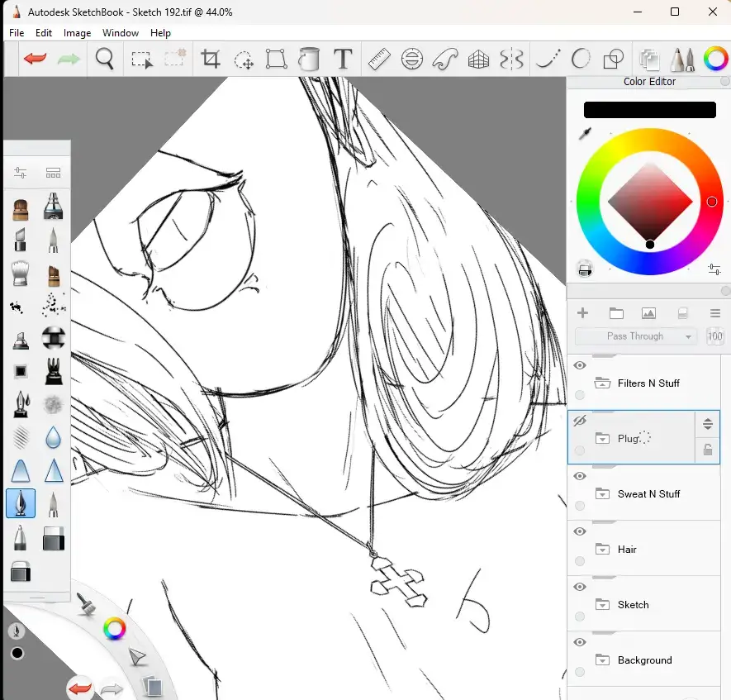
Task: Open the Pass Through blend mode dropdown
Action: 636,336
